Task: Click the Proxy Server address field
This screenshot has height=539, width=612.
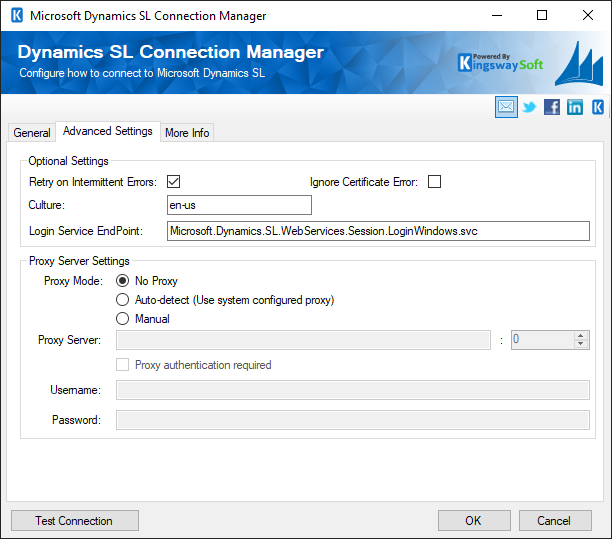Action: tap(303, 340)
